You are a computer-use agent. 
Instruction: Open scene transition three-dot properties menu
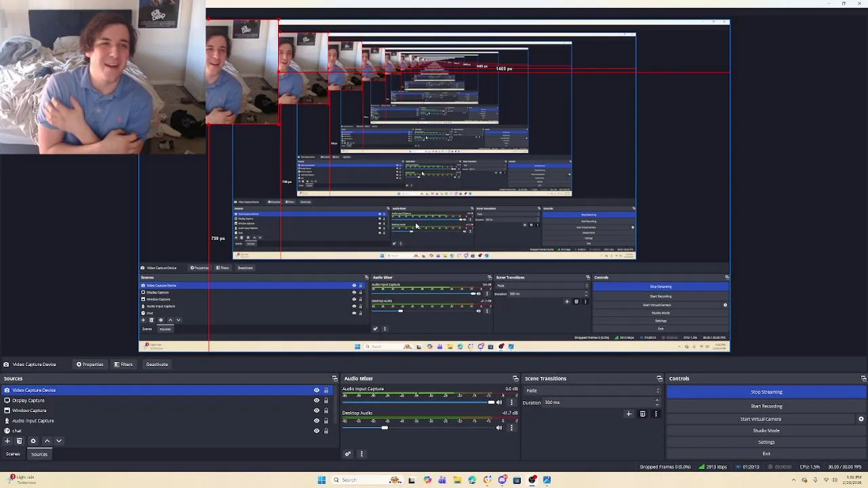[x=655, y=413]
